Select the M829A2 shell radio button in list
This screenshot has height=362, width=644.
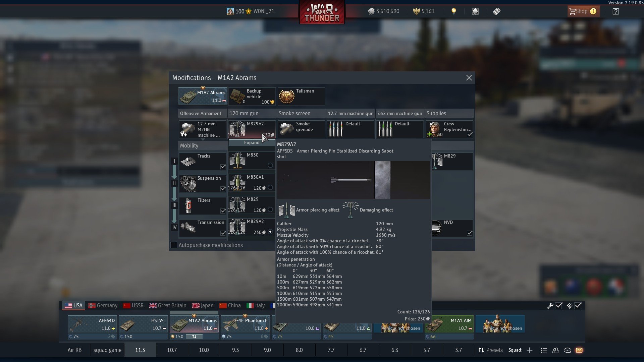[x=270, y=232]
